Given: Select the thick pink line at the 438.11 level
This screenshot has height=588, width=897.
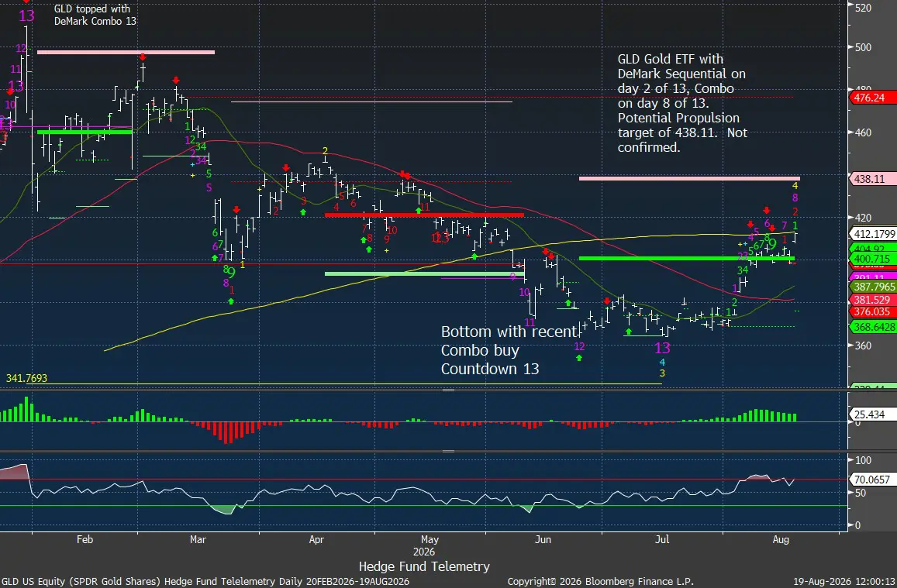Looking at the screenshot, I should click(x=689, y=178).
